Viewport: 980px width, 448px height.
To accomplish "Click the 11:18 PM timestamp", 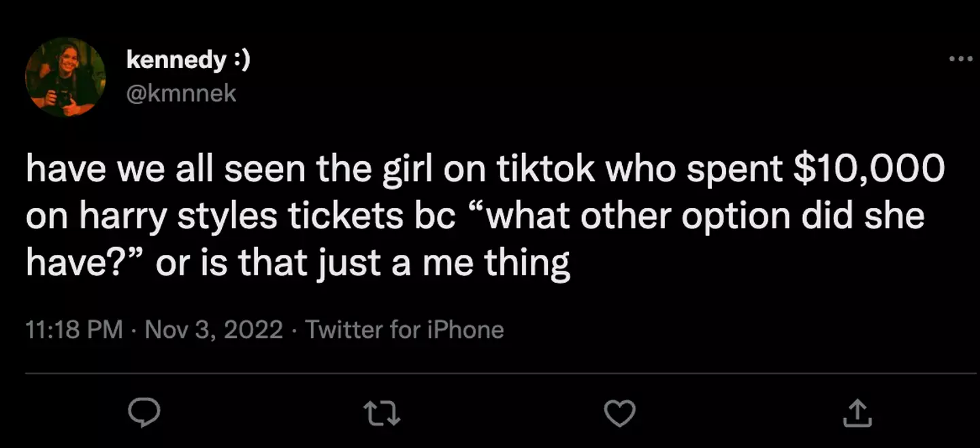I will point(74,330).
